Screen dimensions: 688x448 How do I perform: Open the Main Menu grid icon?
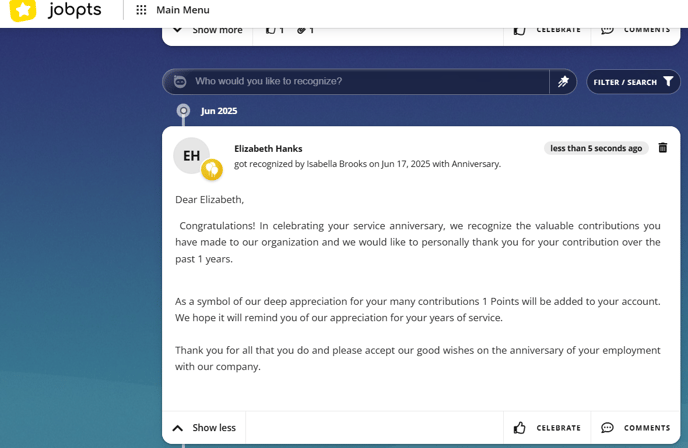point(141,10)
